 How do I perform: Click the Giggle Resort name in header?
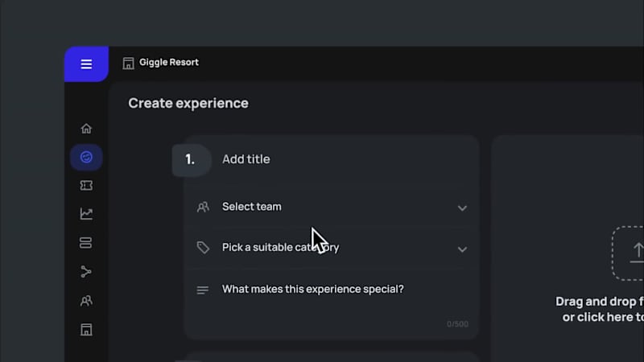pyautogui.click(x=169, y=63)
